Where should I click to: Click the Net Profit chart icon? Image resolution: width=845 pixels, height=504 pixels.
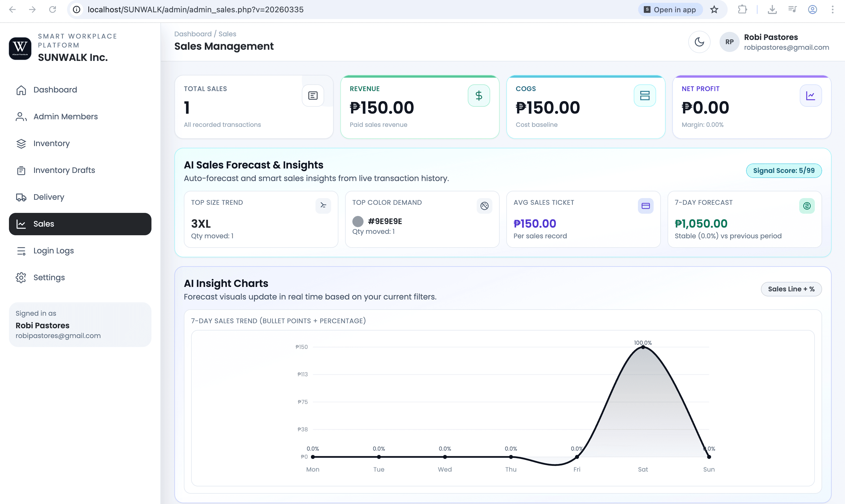pyautogui.click(x=811, y=96)
